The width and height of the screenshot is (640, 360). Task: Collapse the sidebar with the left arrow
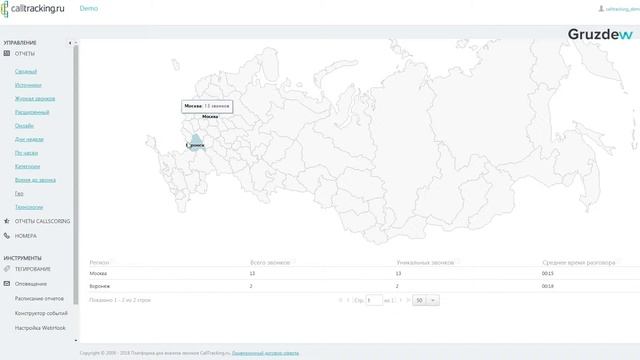70,43
